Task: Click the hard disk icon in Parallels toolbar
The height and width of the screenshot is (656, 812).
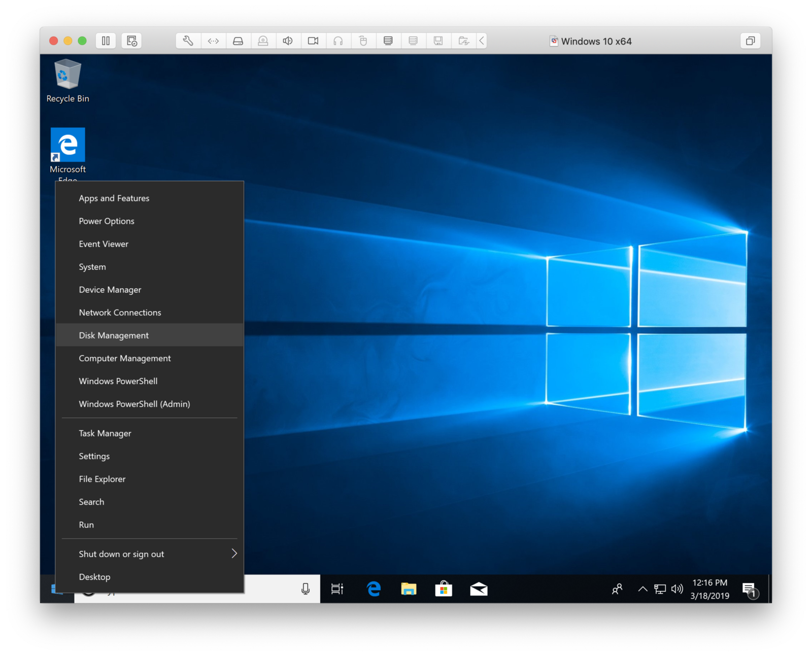Action: (238, 41)
